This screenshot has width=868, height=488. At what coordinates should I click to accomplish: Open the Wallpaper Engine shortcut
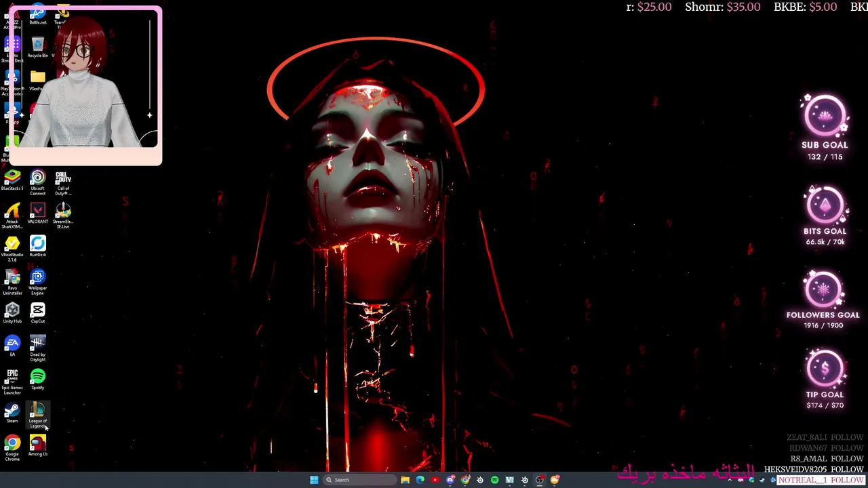[37, 283]
